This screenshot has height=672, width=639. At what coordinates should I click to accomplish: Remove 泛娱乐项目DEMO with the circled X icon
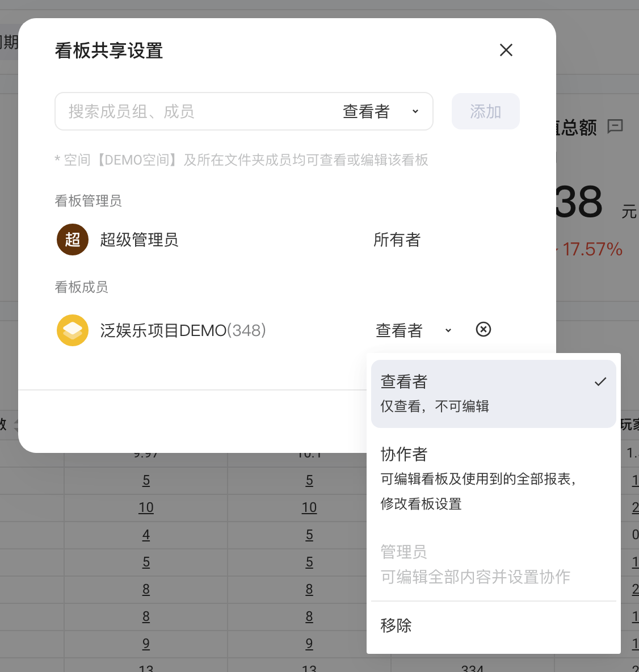484,330
